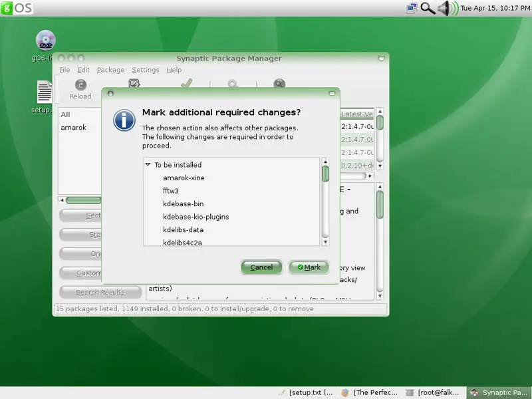Select "kdebase-bin" in the dialog list
Image resolution: width=532 pixels, height=399 pixels.
point(184,203)
